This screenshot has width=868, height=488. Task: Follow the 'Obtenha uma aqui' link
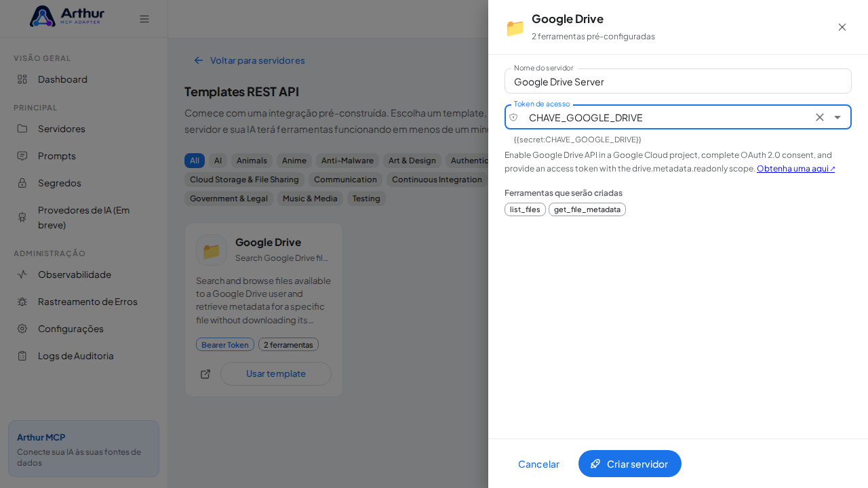click(x=796, y=169)
